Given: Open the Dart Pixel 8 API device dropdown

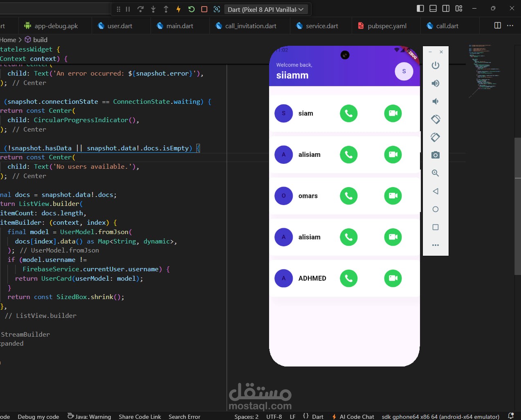Looking at the screenshot, I should point(266,9).
